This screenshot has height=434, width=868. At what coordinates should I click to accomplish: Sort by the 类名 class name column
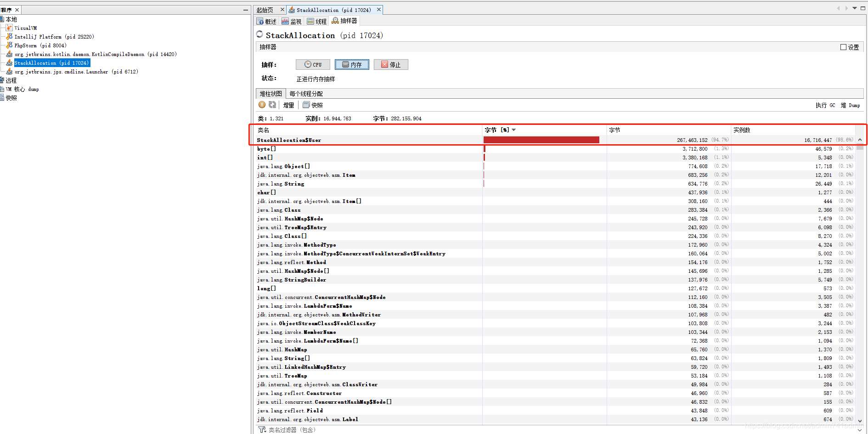point(368,130)
